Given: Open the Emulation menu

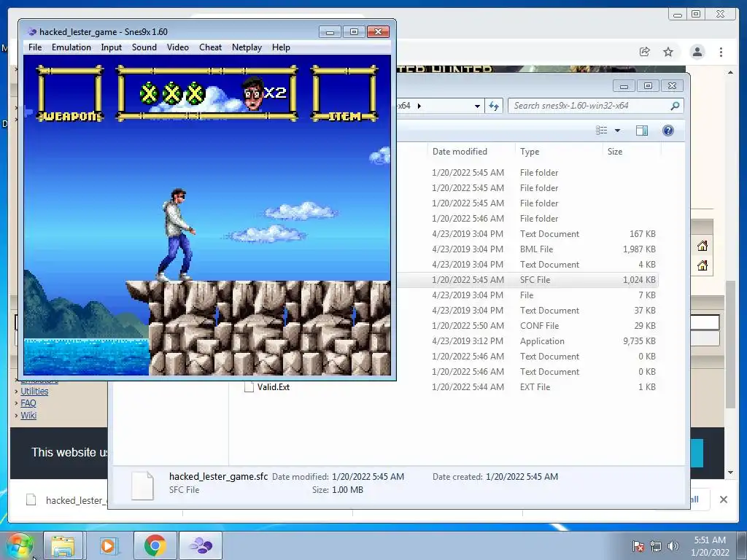Looking at the screenshot, I should (x=71, y=47).
